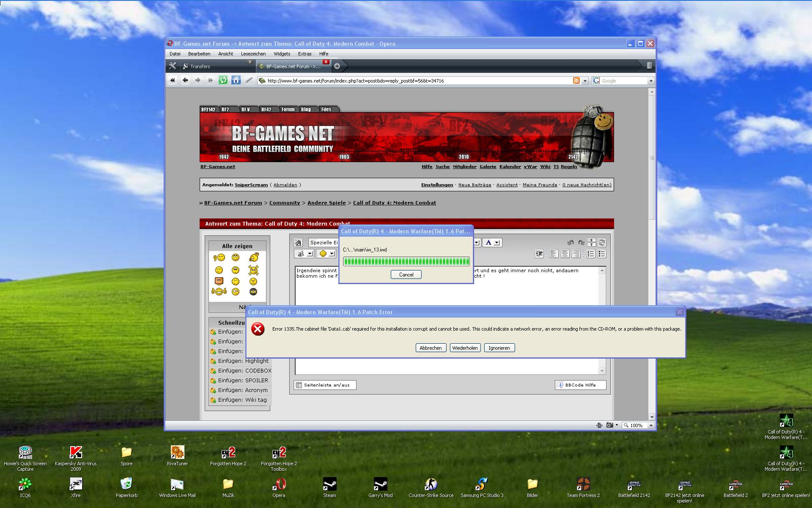Expand Google search engine dropdown

point(651,80)
